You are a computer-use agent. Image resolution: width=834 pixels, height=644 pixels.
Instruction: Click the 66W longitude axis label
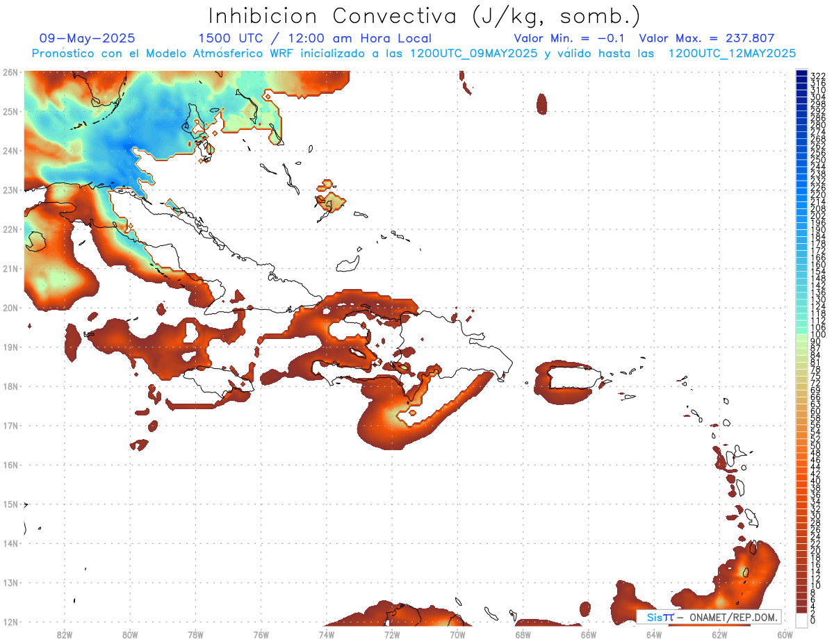pos(588,634)
